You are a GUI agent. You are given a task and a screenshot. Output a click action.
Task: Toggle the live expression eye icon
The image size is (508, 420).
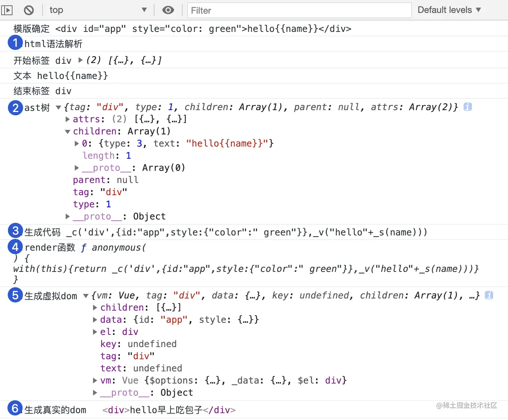click(x=168, y=10)
